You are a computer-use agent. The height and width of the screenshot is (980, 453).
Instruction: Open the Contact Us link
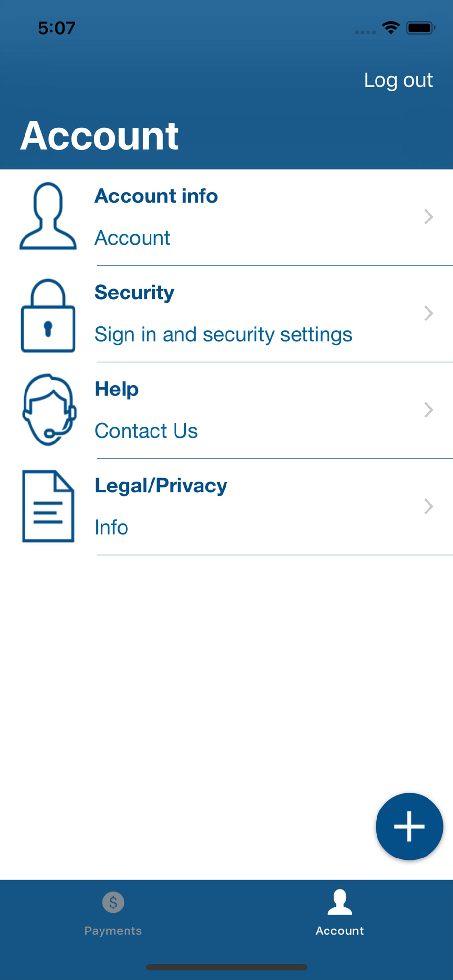(x=146, y=431)
